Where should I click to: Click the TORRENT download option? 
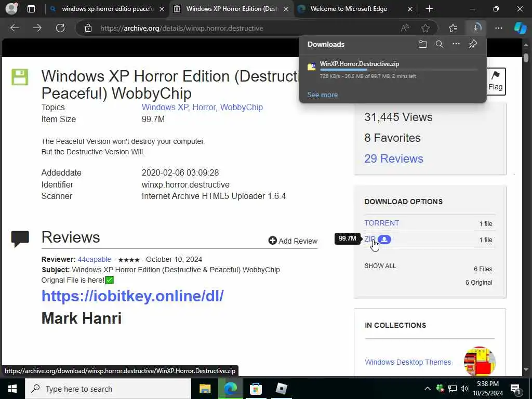pos(381,223)
